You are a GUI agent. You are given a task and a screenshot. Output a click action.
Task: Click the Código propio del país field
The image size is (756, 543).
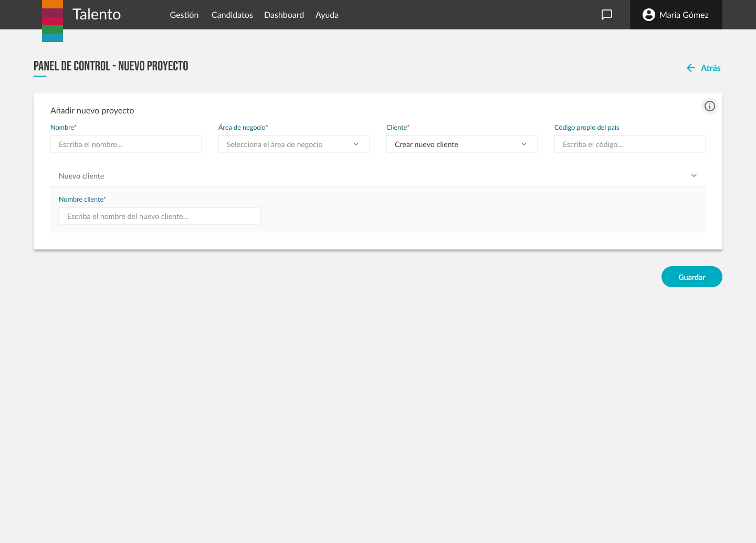point(629,144)
